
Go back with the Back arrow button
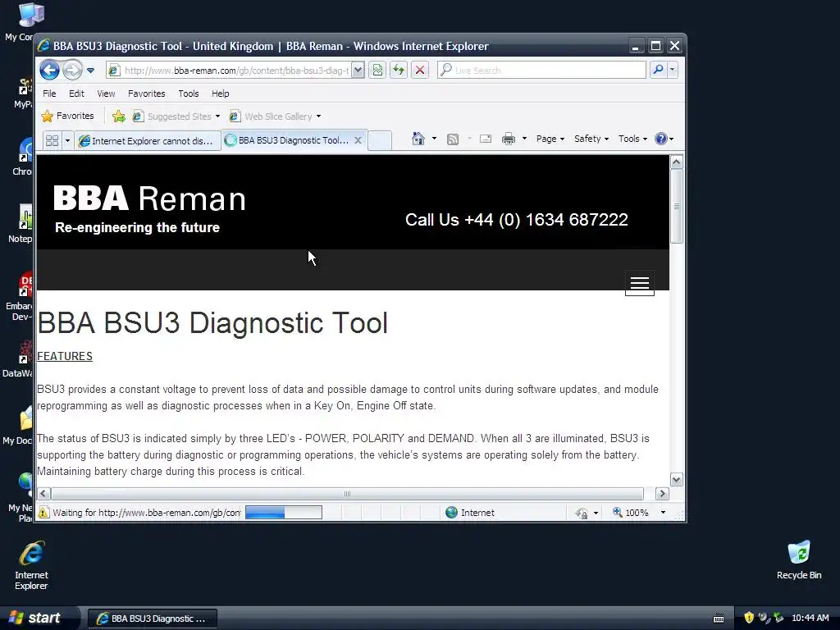[x=49, y=71]
